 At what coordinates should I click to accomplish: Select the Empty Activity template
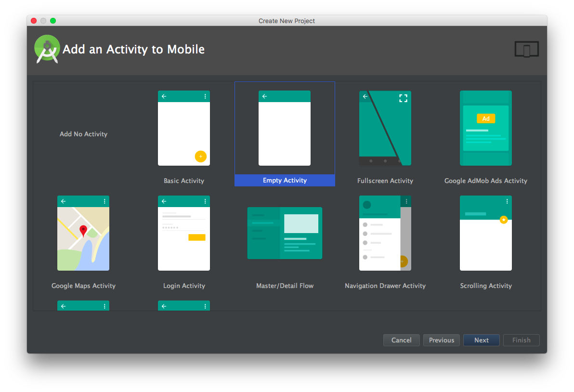[x=285, y=128]
